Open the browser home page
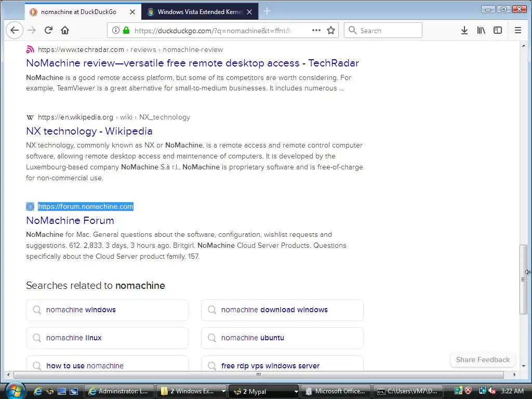 (65, 31)
